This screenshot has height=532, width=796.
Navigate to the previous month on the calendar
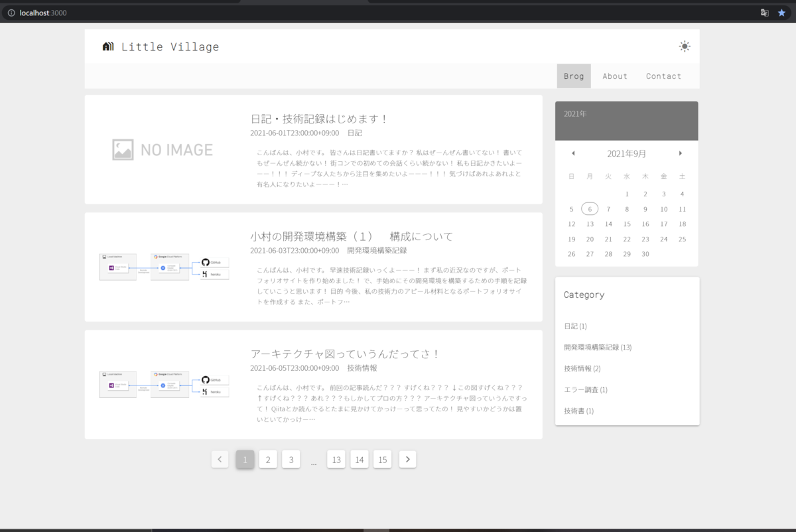pyautogui.click(x=573, y=153)
